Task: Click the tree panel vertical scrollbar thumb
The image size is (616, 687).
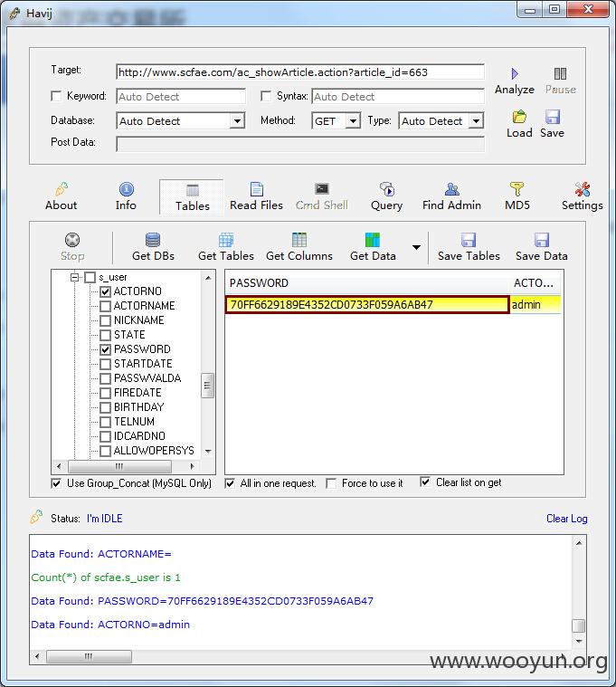Action: (207, 385)
